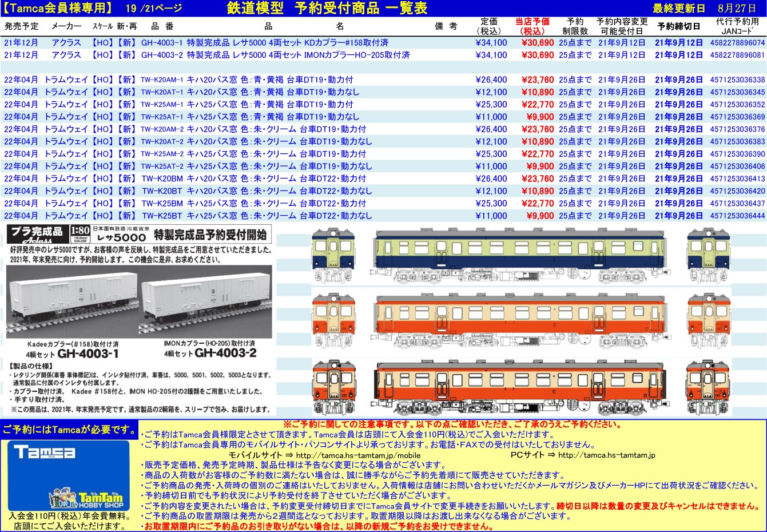Screen dimensions: 767x532
Task: Click the middle orange railcar right front-view drawing
Action: point(708,322)
